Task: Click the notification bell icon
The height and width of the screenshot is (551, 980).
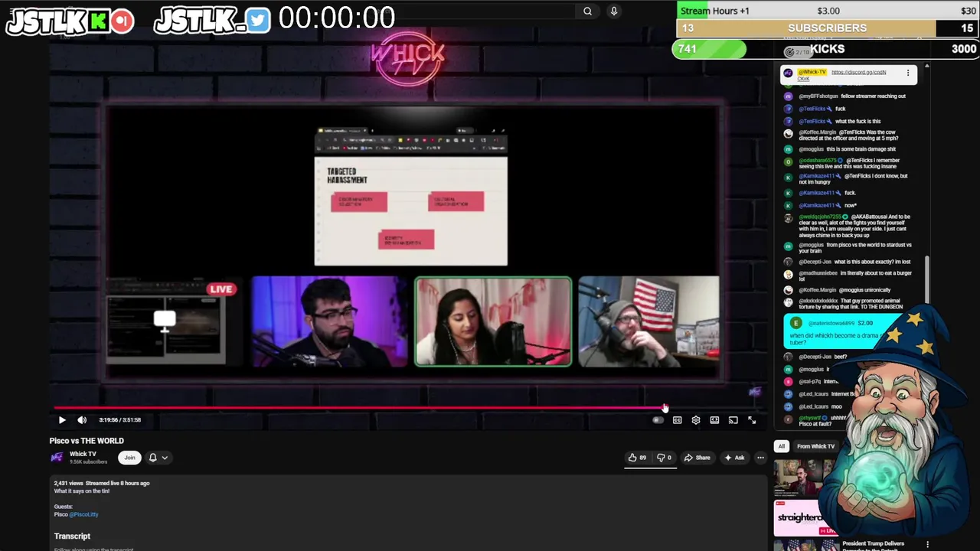Action: point(152,458)
